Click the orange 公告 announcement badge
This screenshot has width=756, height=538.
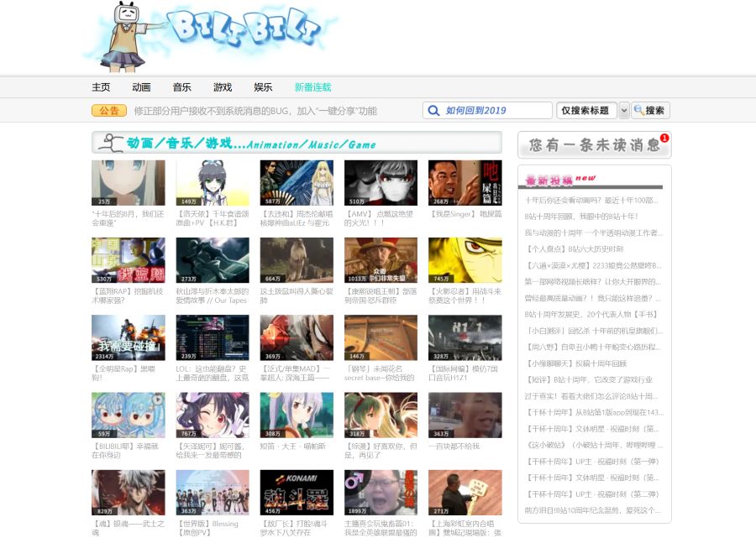(x=108, y=111)
